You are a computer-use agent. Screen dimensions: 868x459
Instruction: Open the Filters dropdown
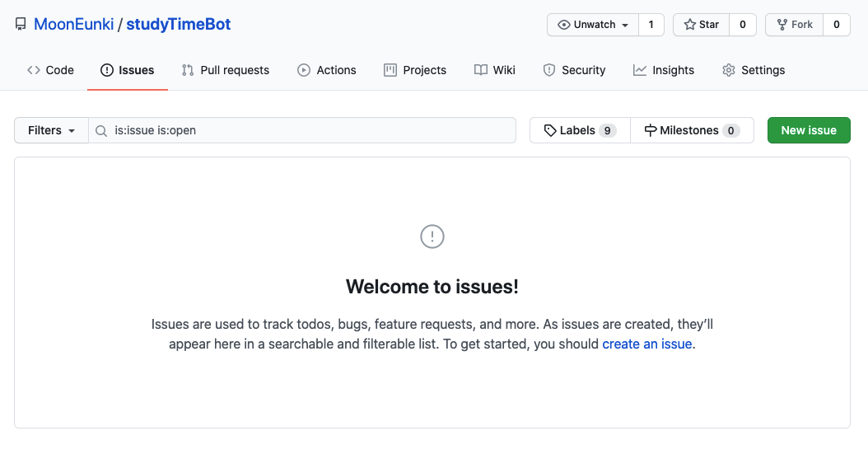pos(52,131)
